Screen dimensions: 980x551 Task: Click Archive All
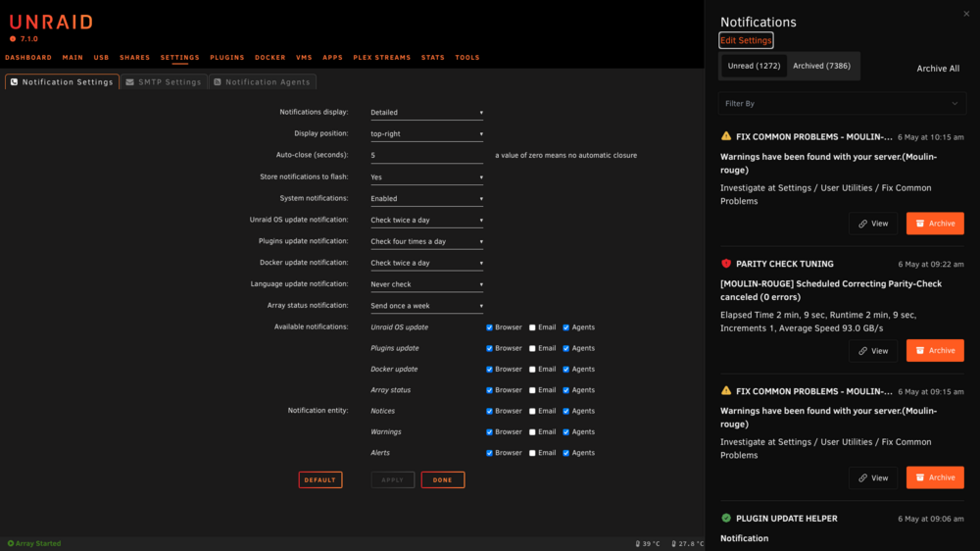938,69
